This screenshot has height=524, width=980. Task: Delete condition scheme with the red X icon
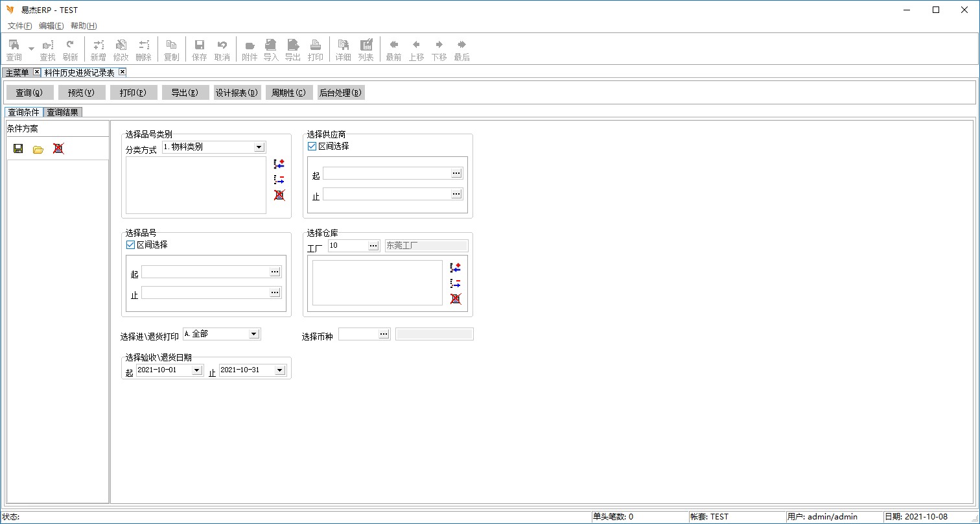58,149
